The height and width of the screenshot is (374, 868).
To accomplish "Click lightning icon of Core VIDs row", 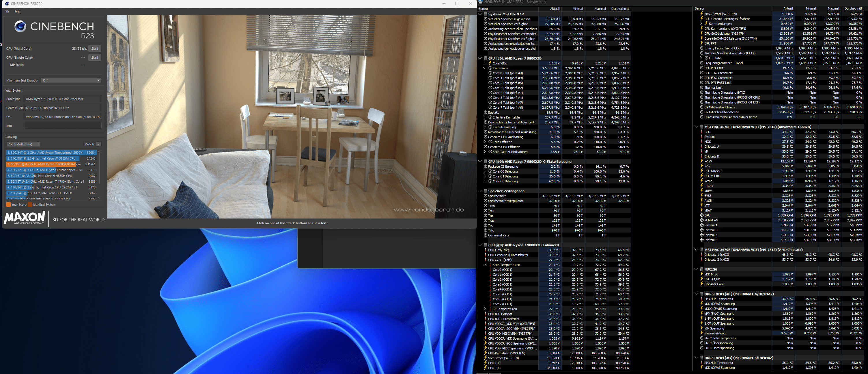I will 490,63.
